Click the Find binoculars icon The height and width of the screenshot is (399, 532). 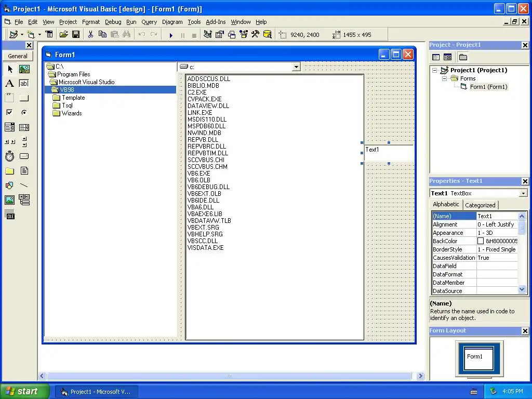127,34
